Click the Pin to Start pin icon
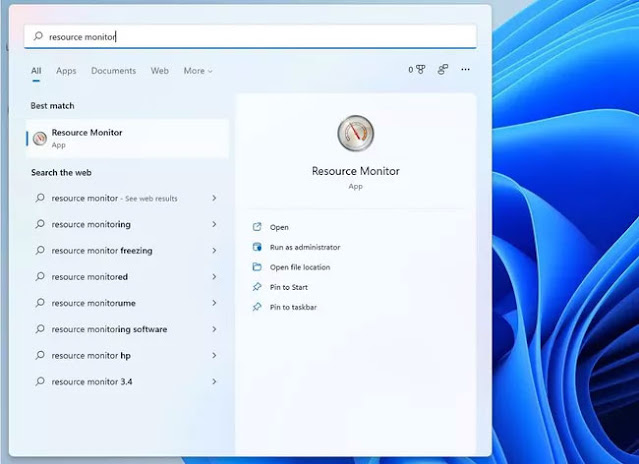Viewport: 639px width, 464px height. click(257, 287)
